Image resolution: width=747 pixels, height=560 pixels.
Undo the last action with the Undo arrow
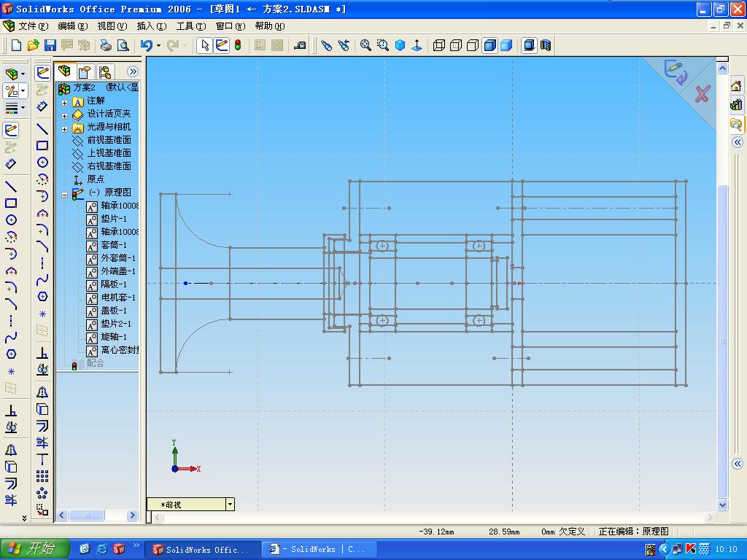point(146,45)
